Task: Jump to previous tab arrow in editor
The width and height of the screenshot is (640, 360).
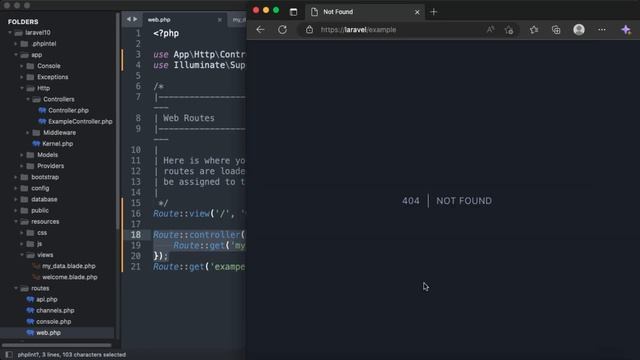Action: (129, 19)
